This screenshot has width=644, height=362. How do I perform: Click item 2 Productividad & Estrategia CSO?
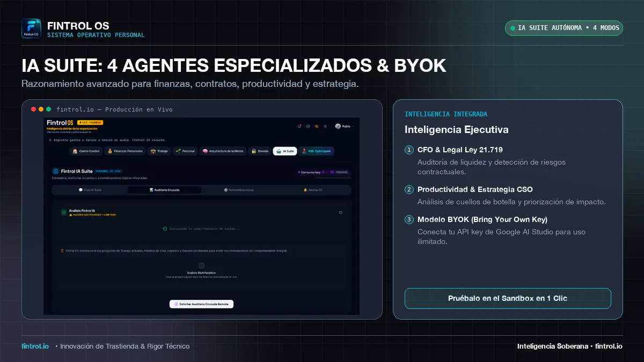[x=475, y=189]
